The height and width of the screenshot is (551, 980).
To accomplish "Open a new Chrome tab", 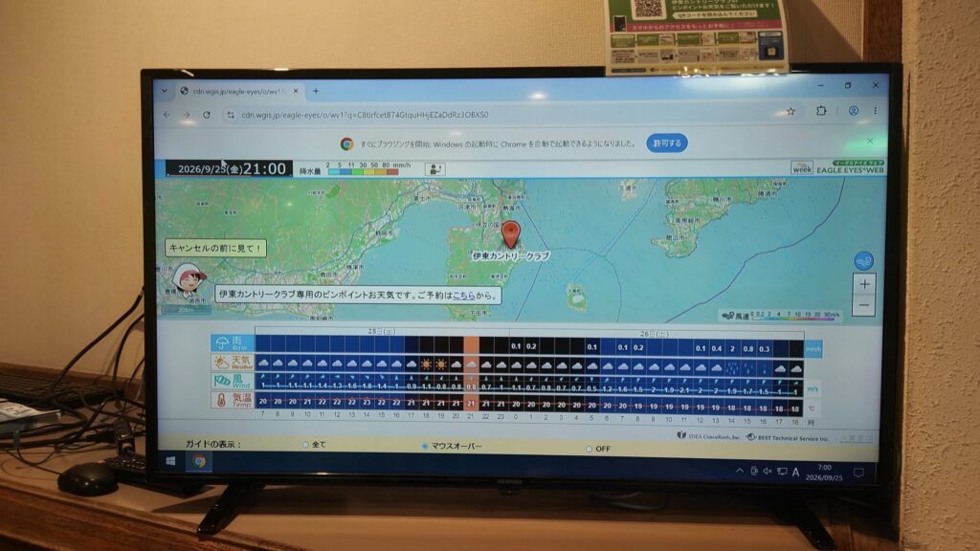I will (x=316, y=91).
